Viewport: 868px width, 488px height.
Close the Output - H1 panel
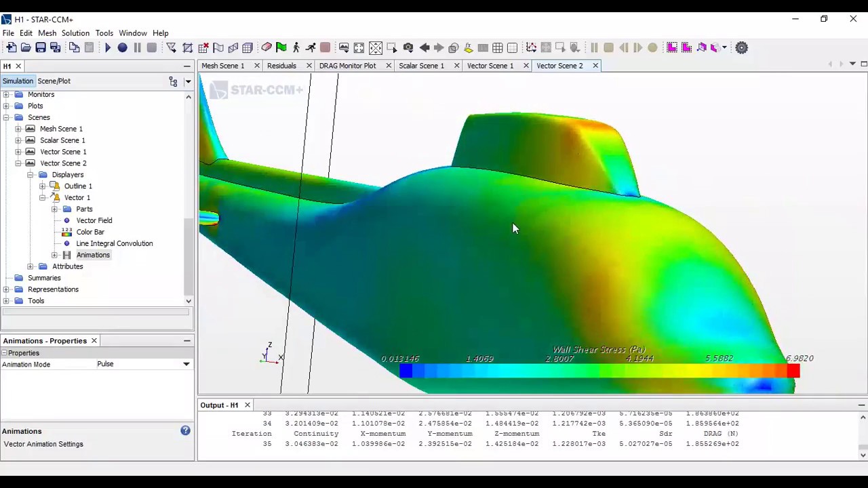(248, 405)
